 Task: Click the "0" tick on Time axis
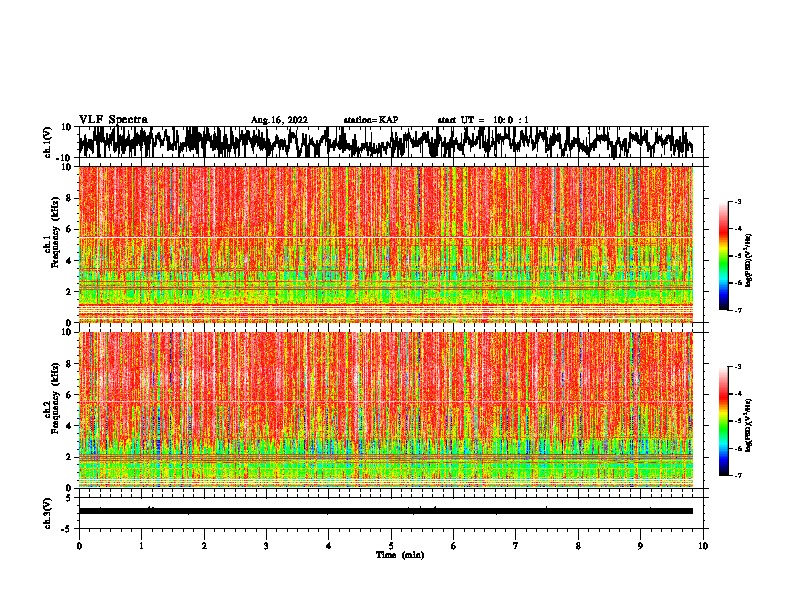pyautogui.click(x=79, y=546)
